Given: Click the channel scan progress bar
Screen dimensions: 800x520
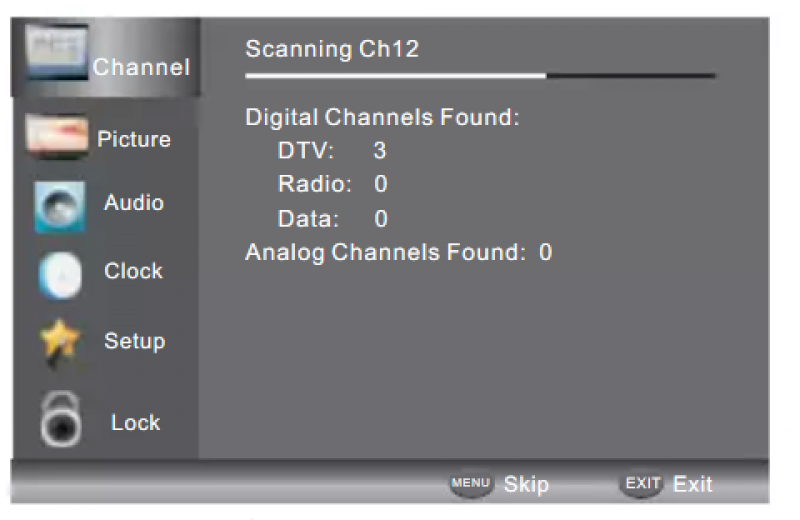Looking at the screenshot, I should [x=480, y=76].
